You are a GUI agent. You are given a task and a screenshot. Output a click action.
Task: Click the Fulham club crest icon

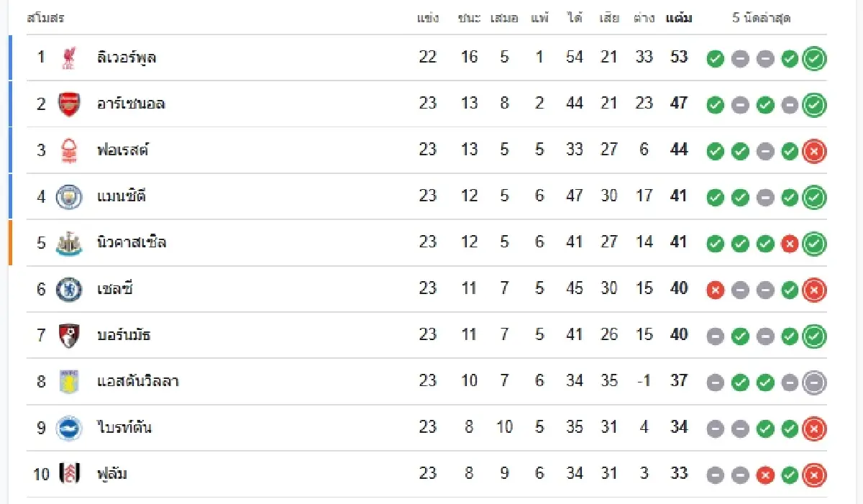click(x=69, y=474)
